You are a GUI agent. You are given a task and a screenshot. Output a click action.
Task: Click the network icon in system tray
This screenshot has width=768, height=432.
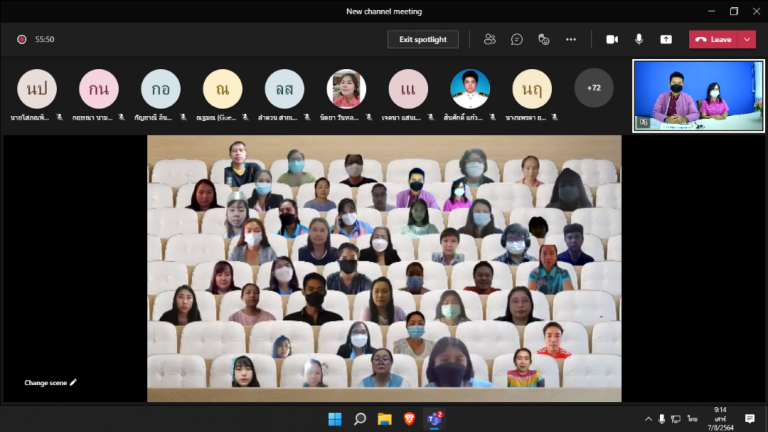[676, 419]
